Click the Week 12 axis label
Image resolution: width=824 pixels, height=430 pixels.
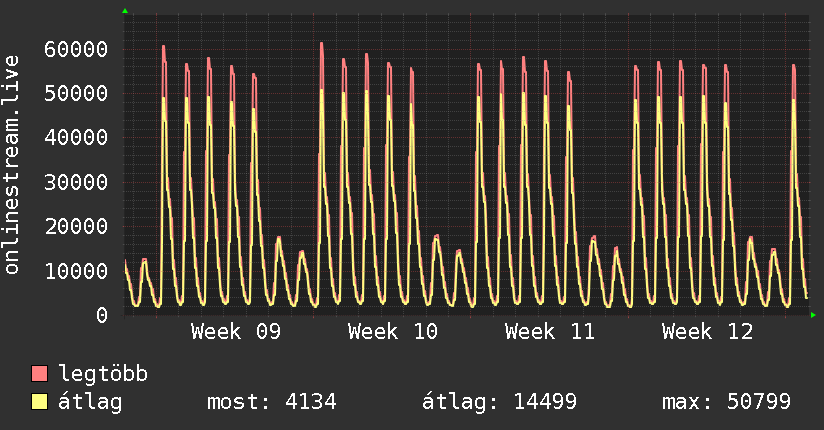(x=707, y=332)
